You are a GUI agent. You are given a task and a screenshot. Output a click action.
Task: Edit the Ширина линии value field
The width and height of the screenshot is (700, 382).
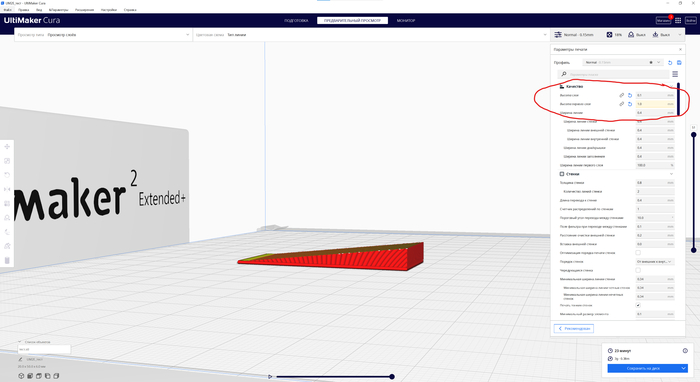pos(655,113)
